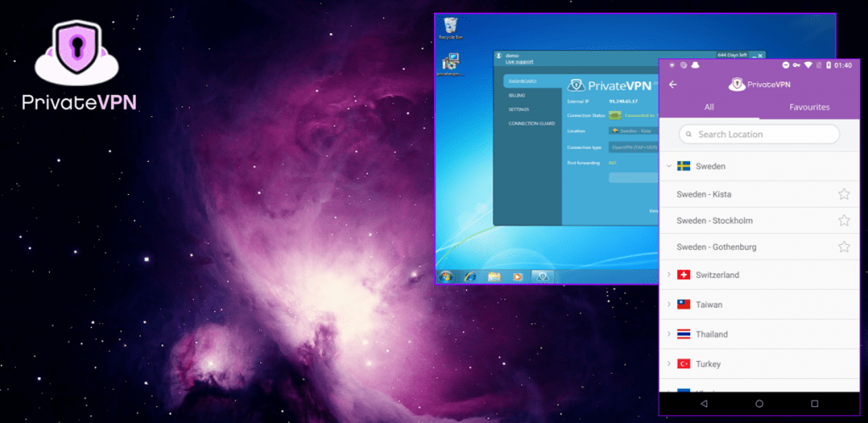Collapse the Sweden country list

click(669, 166)
